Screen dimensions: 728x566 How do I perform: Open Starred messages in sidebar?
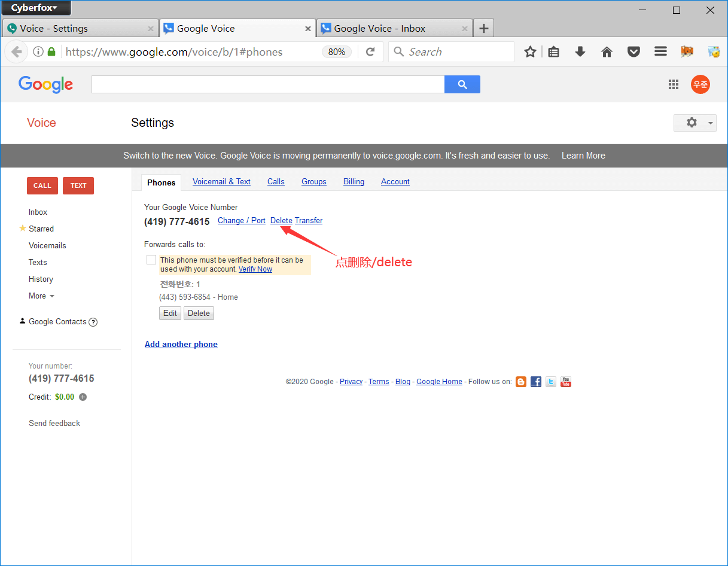pos(41,229)
